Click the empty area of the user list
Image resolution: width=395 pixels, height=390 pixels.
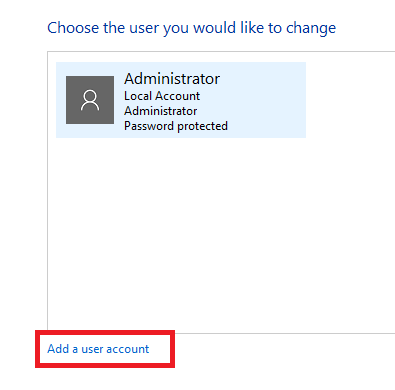[x=221, y=233]
